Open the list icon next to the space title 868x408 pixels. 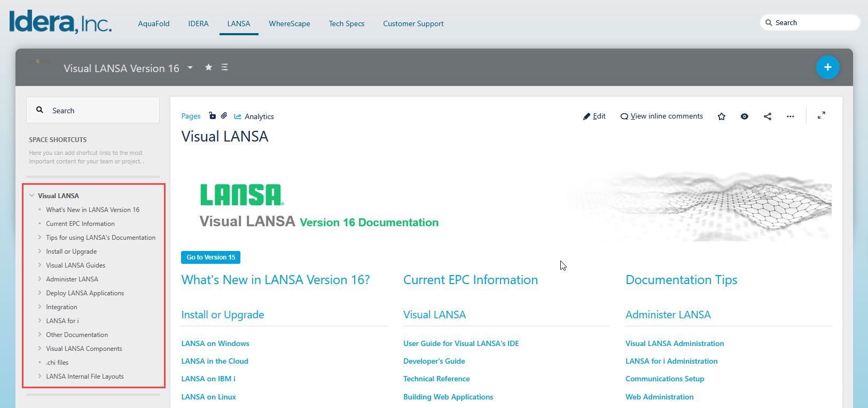point(225,67)
